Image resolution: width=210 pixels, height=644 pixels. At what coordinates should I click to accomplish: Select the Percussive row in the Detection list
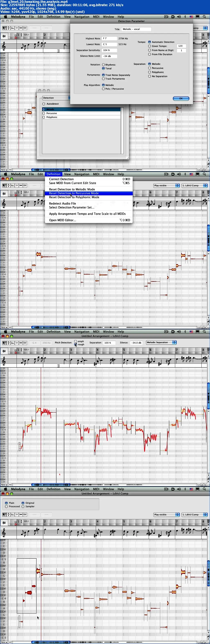point(81,113)
